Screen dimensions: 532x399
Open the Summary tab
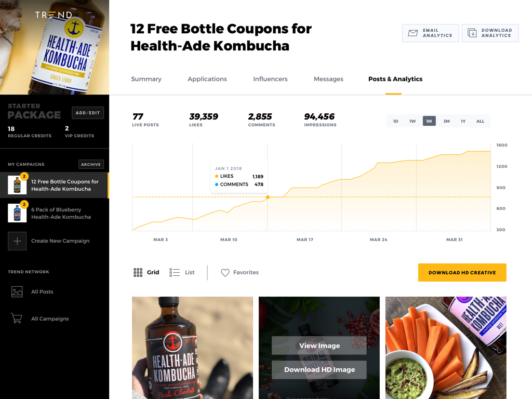click(x=146, y=79)
